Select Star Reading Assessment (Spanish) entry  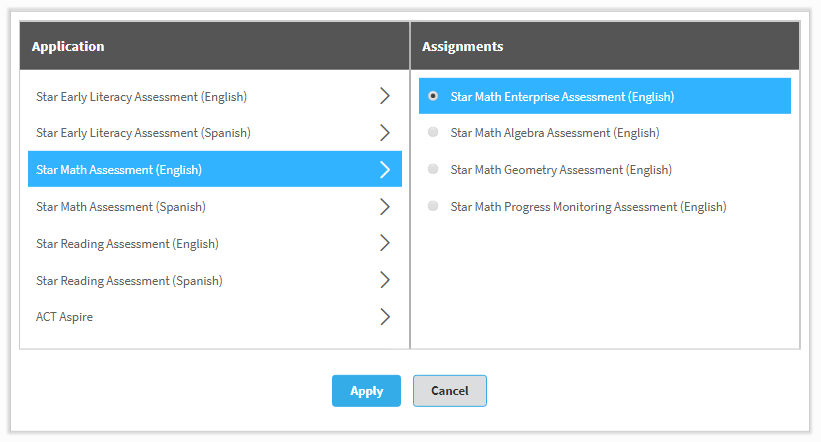click(215, 281)
